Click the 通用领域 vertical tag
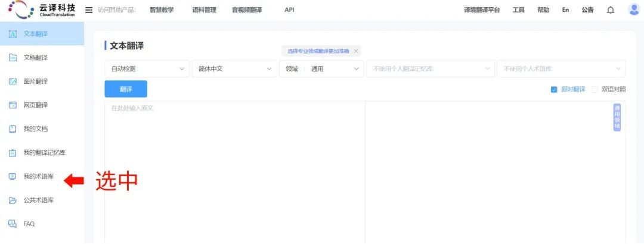Viewport: 644px width, 244px height. click(x=617, y=117)
